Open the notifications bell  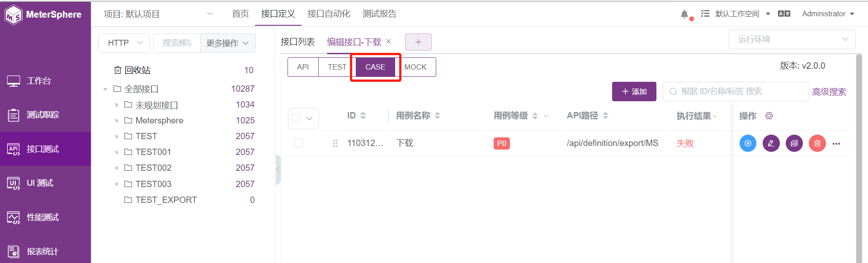pyautogui.click(x=684, y=14)
